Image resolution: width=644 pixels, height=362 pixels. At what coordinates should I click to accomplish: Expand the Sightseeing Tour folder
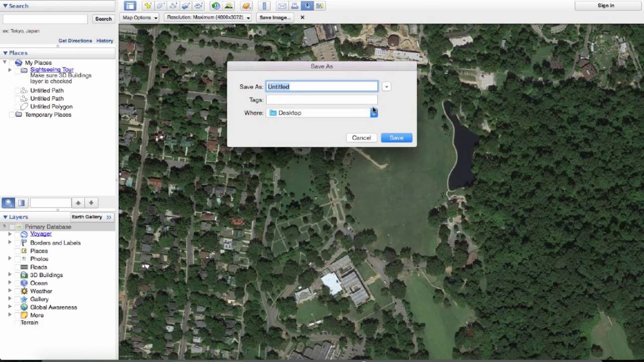(x=10, y=70)
